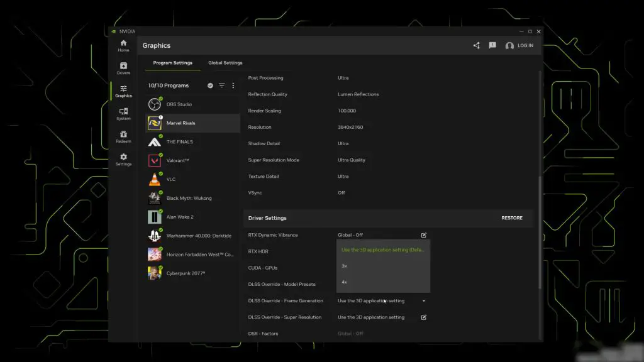Open the System sidebar section
Screen dimensions: 644x362
coord(123,114)
